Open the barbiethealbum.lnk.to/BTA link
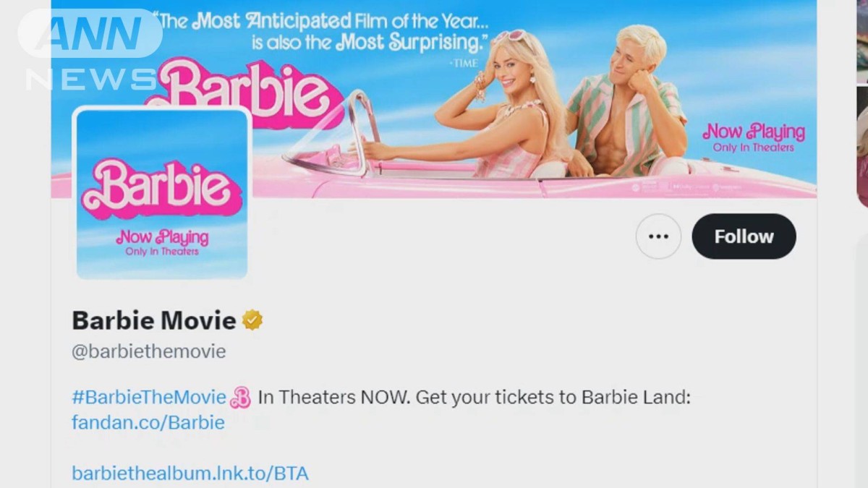Viewport: 868px width, 488px height. pos(190,474)
